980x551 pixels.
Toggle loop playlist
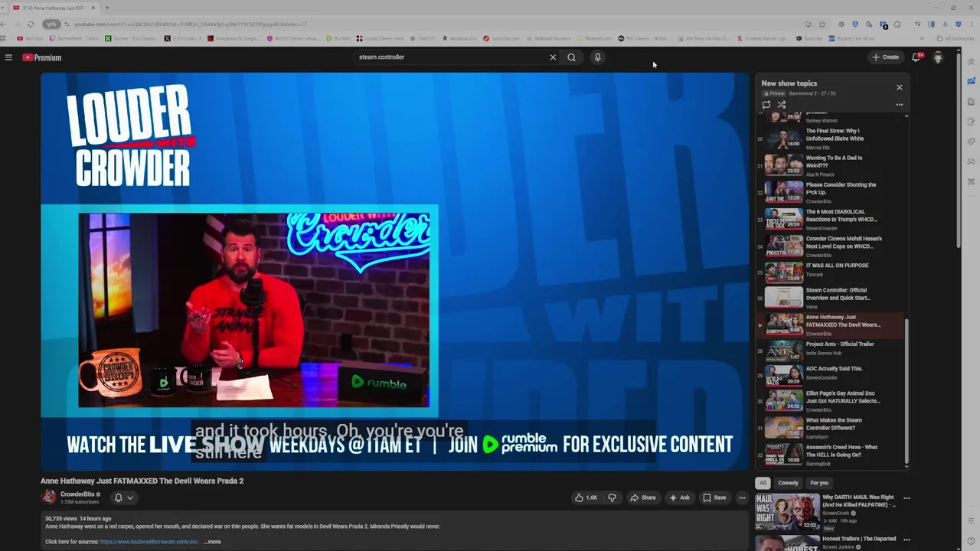[766, 105]
